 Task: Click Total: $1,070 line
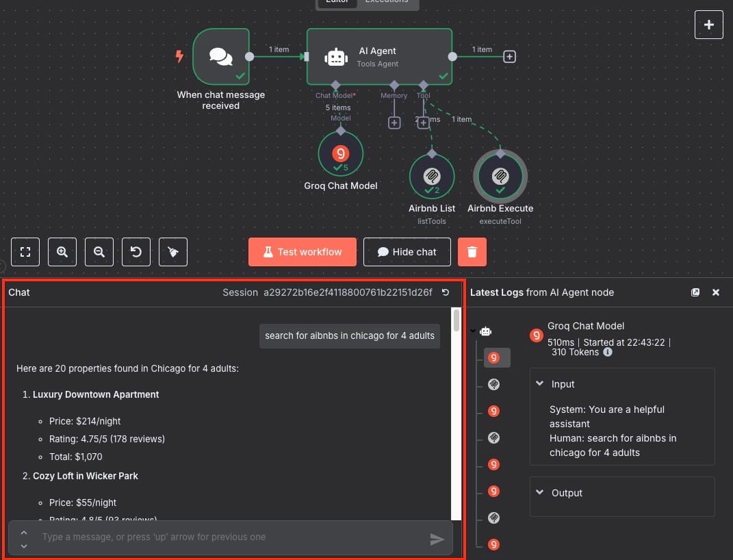tap(76, 457)
